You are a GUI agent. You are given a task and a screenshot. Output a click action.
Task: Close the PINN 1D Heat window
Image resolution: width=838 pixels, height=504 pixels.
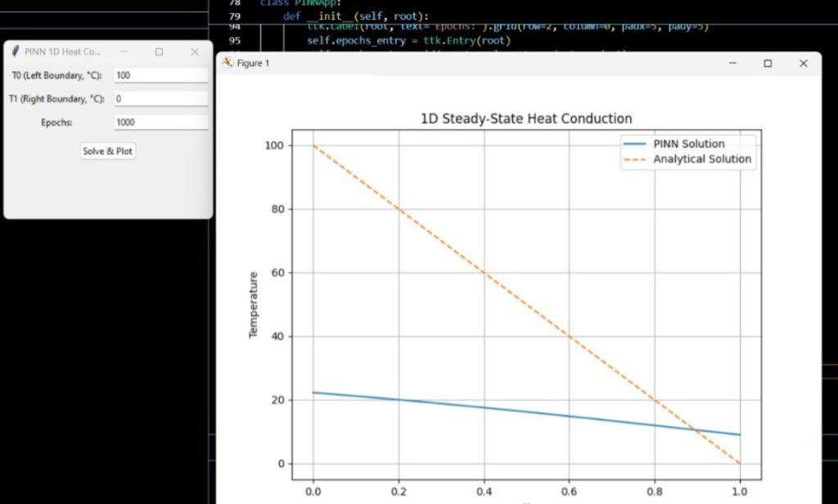195,52
